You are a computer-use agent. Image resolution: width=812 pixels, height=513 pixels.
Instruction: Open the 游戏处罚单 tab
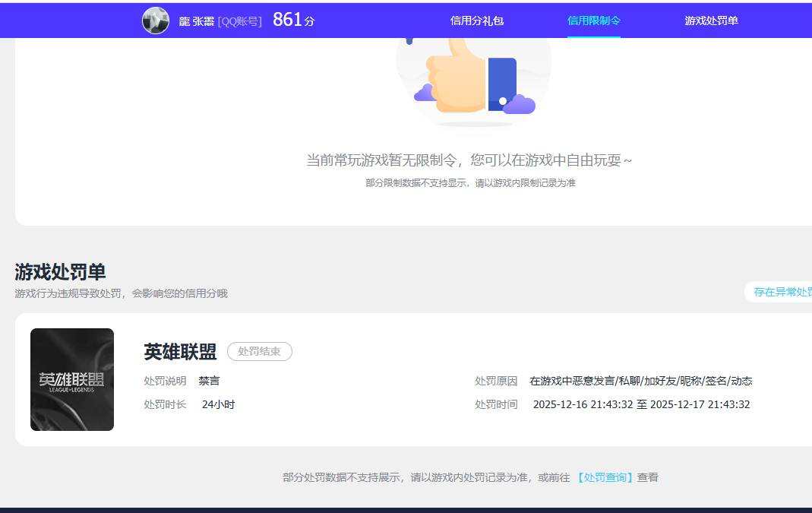pos(711,21)
